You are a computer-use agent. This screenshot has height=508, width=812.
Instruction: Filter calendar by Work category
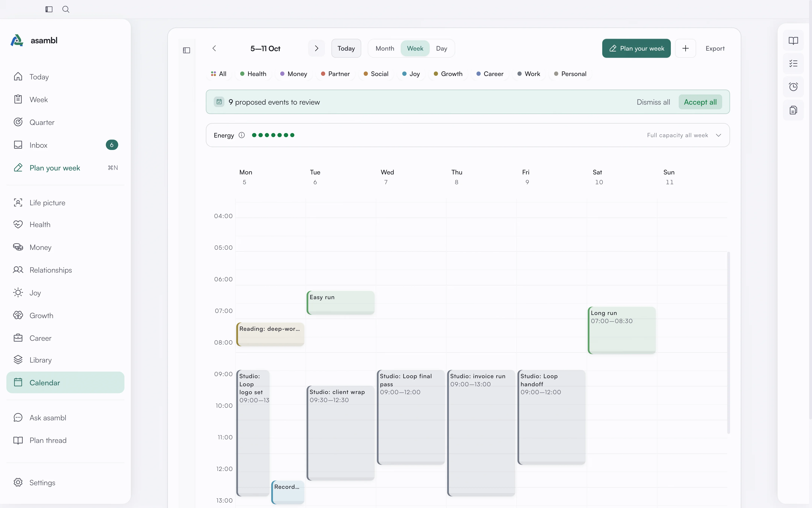click(x=529, y=74)
